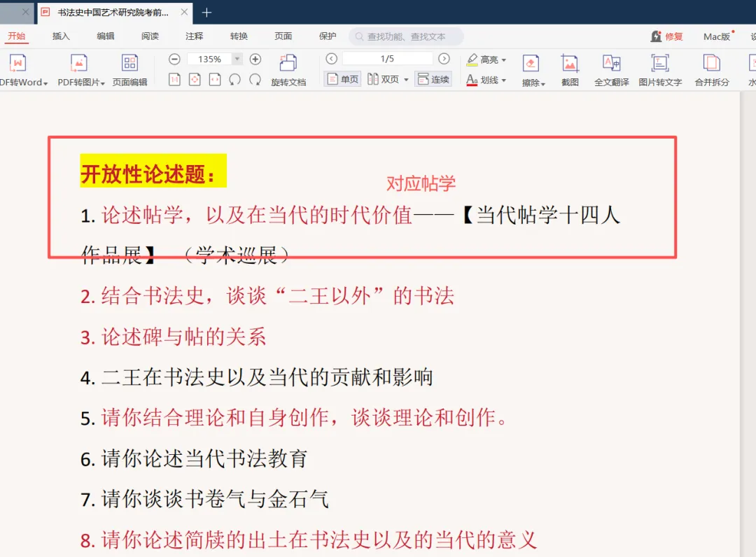Switch to the 转换 tab
This screenshot has height=557, width=756.
tap(239, 36)
